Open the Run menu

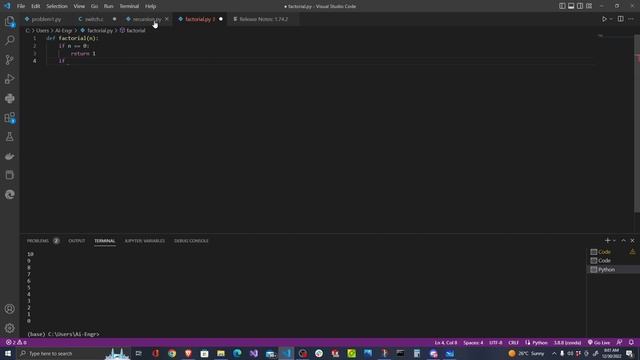click(109, 6)
